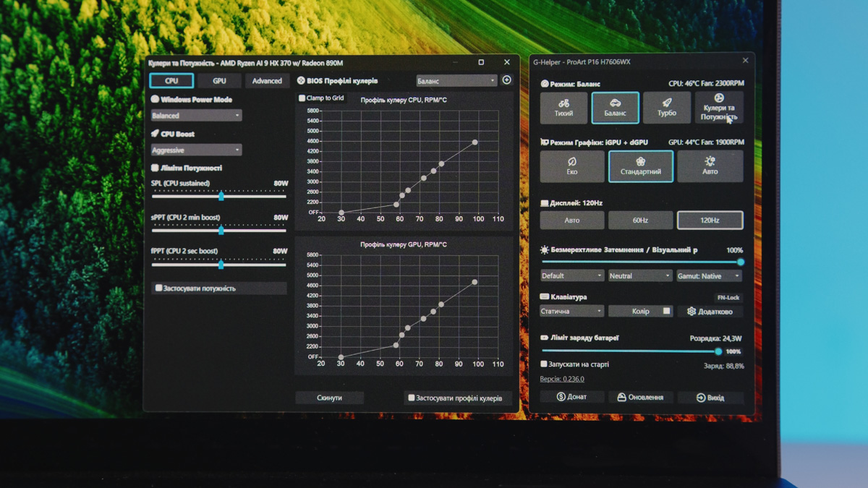This screenshot has height=488, width=868.
Task: Choose Стандартний graphics mode
Action: [x=641, y=166]
